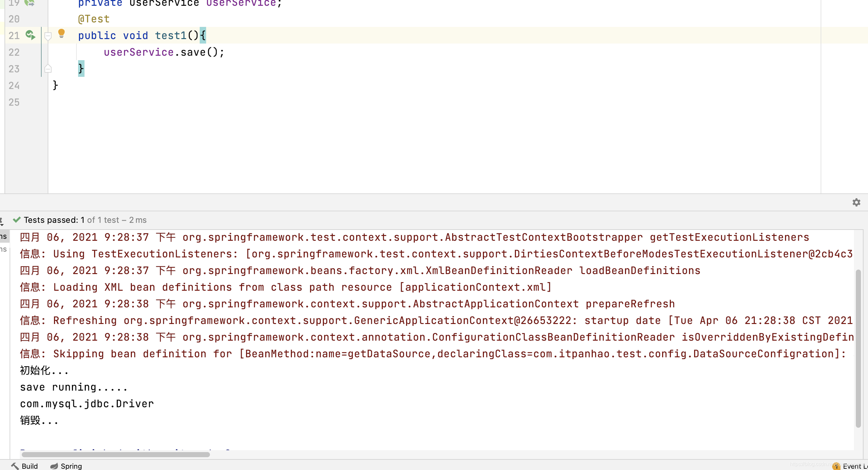This screenshot has height=470, width=868.
Task: Open the Spring tool window tab
Action: 71,466
